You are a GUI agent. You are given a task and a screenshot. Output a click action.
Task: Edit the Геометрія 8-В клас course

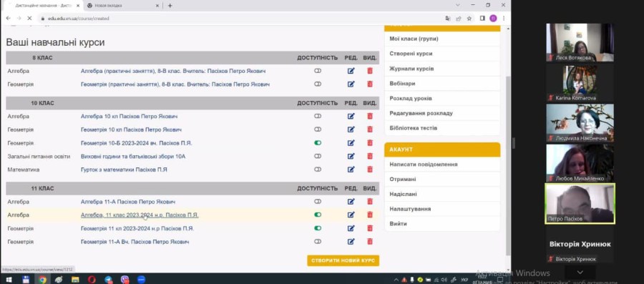point(351,84)
